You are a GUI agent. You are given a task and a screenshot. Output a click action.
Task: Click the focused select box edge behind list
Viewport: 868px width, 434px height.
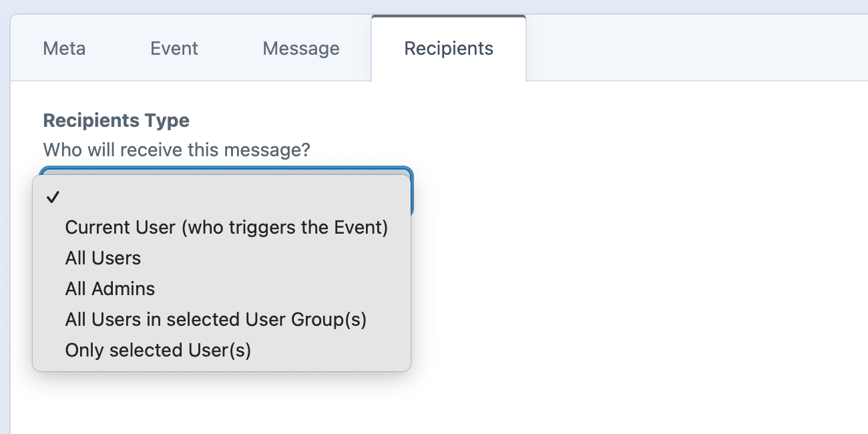click(412, 194)
